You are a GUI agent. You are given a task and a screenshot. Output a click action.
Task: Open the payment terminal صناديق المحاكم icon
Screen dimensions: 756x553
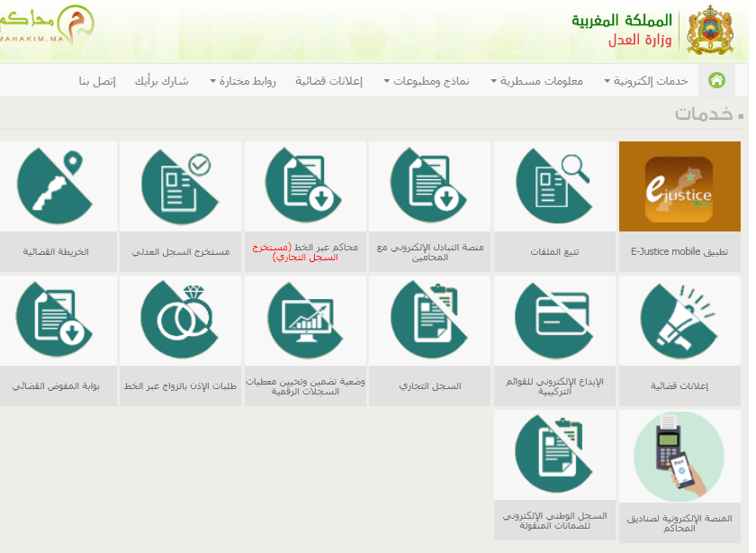coord(679,456)
